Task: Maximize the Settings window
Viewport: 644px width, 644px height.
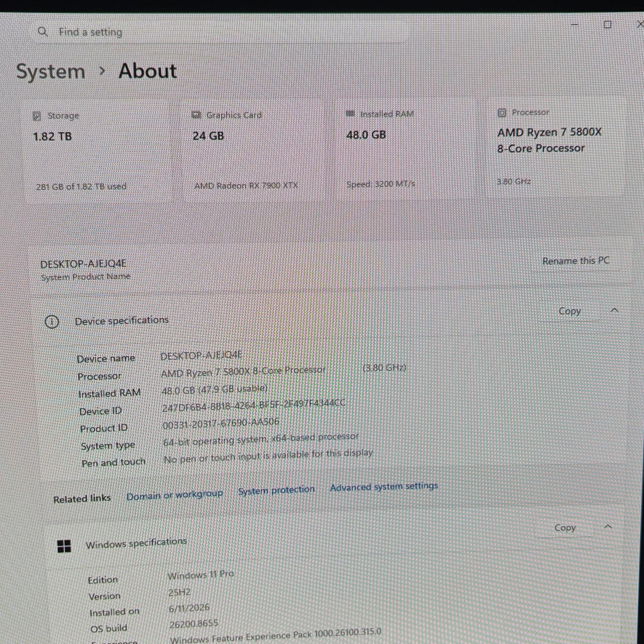Action: point(607,24)
